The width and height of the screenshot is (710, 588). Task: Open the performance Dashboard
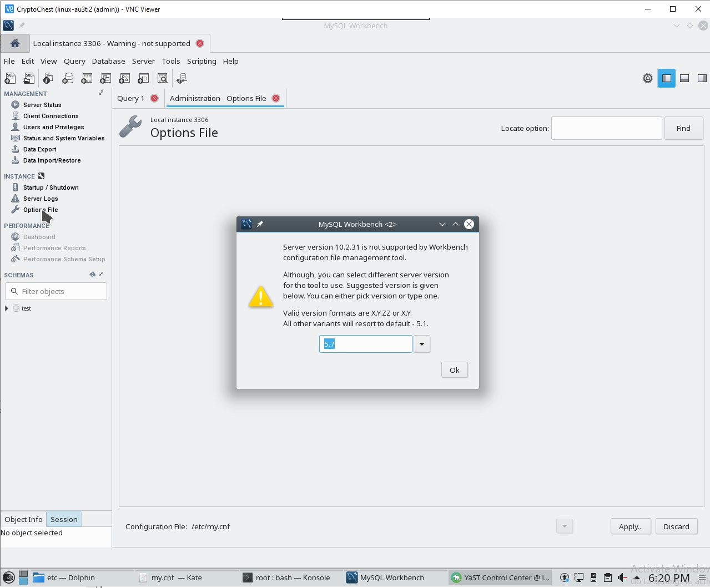pos(39,237)
